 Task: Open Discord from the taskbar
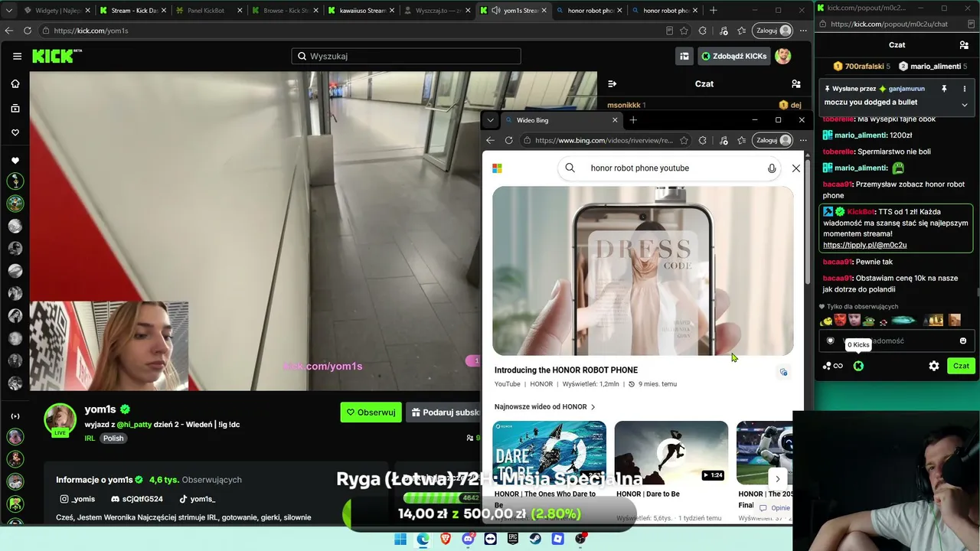[x=468, y=539]
